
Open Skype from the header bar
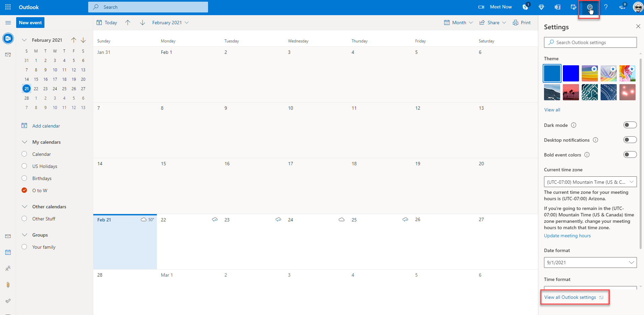coord(526,7)
